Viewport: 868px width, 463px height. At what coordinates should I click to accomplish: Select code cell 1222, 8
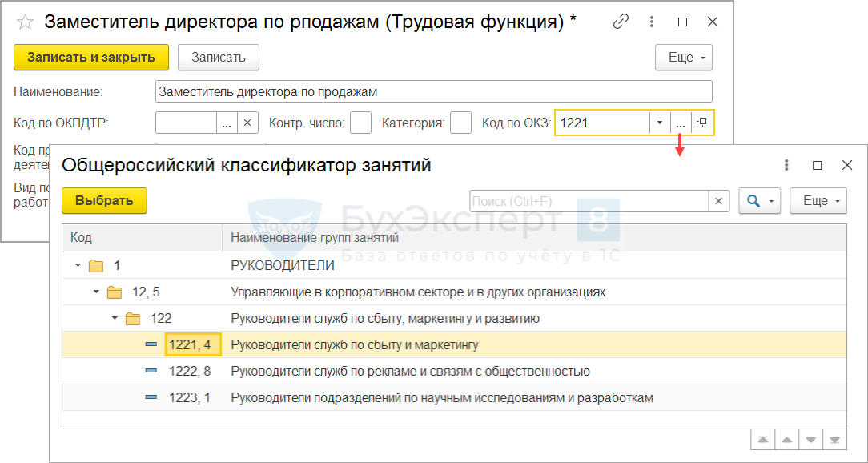pyautogui.click(x=190, y=371)
